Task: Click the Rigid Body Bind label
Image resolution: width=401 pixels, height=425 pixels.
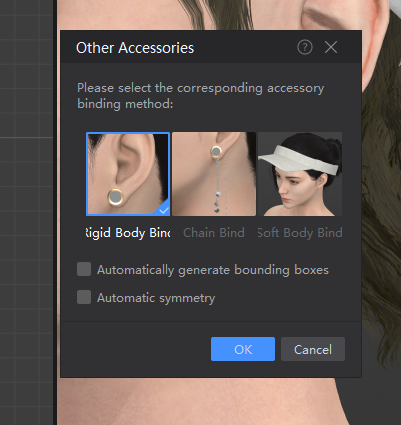Action: coord(128,233)
